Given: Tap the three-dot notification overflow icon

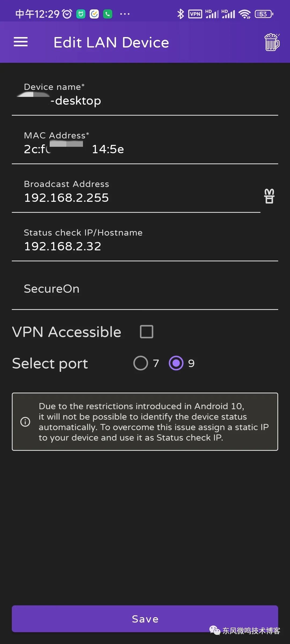Looking at the screenshot, I should pos(125,14).
